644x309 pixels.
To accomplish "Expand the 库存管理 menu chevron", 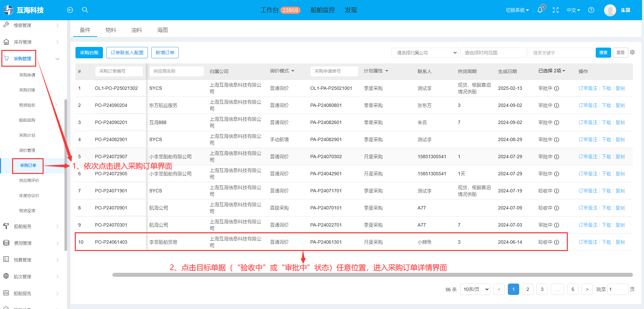I will (x=57, y=42).
